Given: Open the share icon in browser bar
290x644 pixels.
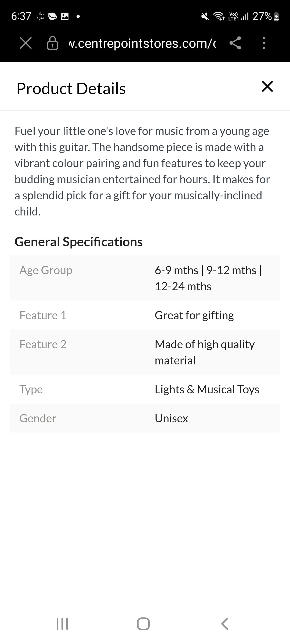Looking at the screenshot, I should click(x=235, y=43).
